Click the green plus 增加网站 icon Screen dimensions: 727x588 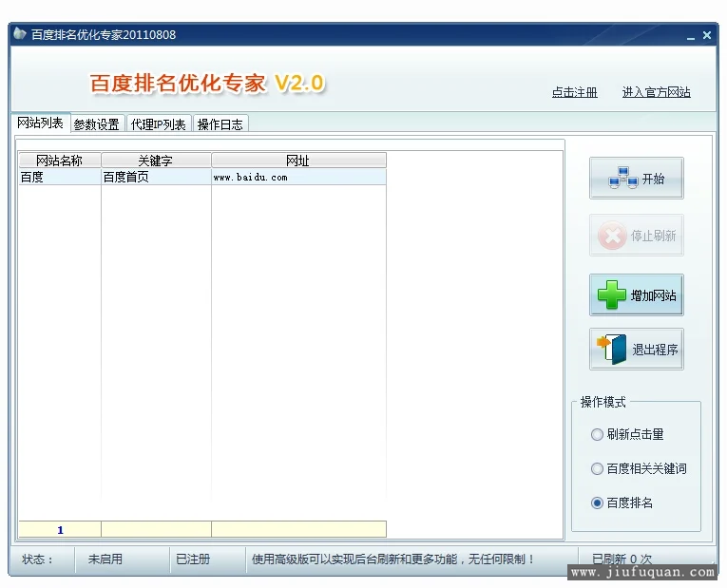[x=612, y=295]
